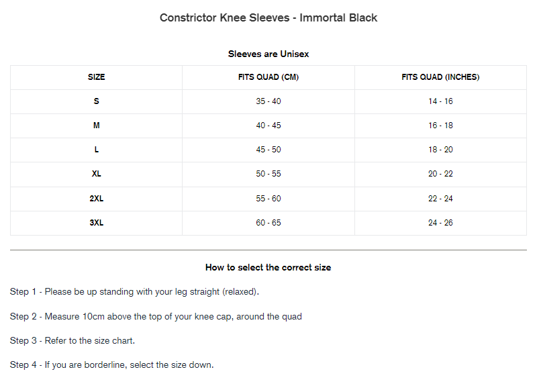Click the SIZE column header
The height and width of the screenshot is (392, 537).
point(96,77)
